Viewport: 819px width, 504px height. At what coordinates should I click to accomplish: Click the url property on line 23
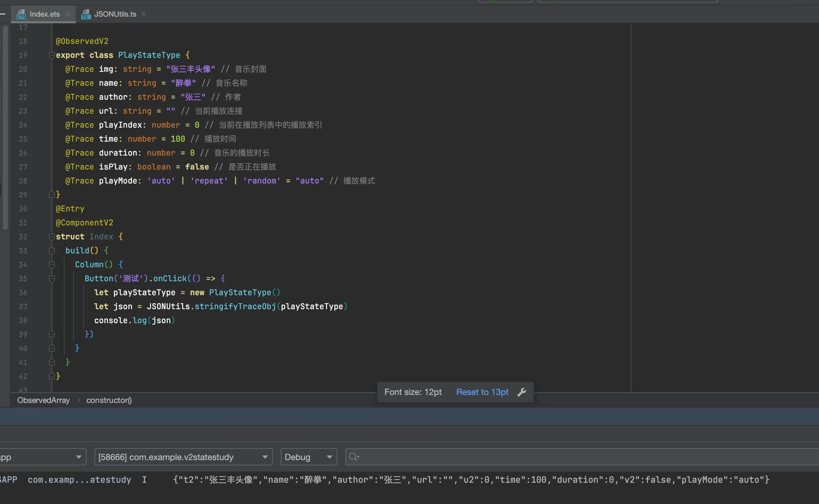(x=106, y=111)
